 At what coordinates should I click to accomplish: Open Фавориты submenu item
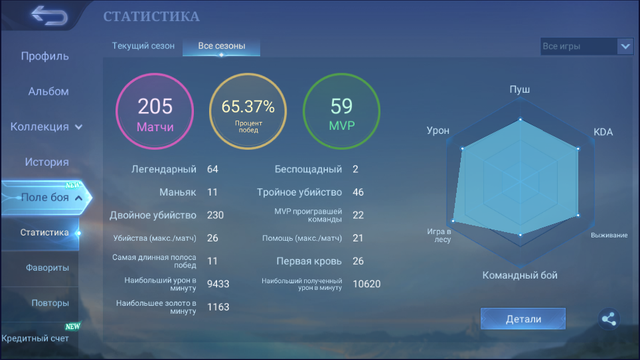coord(47,268)
